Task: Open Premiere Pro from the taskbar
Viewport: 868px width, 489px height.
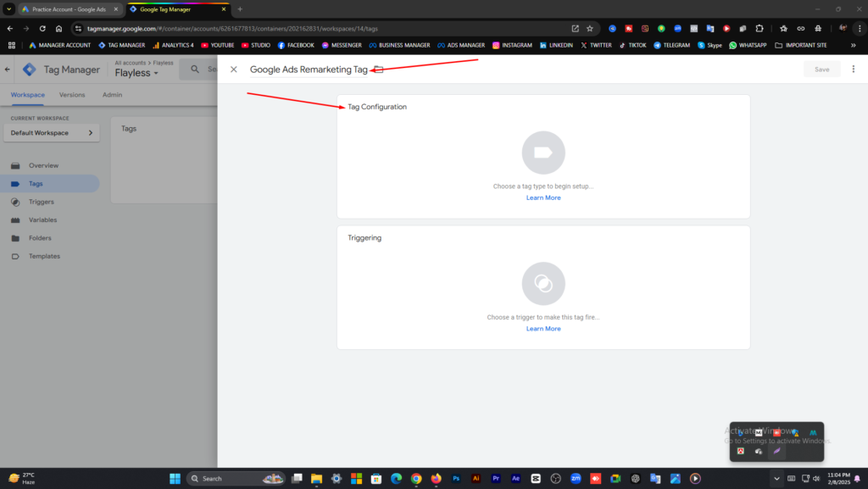Action: point(496,479)
